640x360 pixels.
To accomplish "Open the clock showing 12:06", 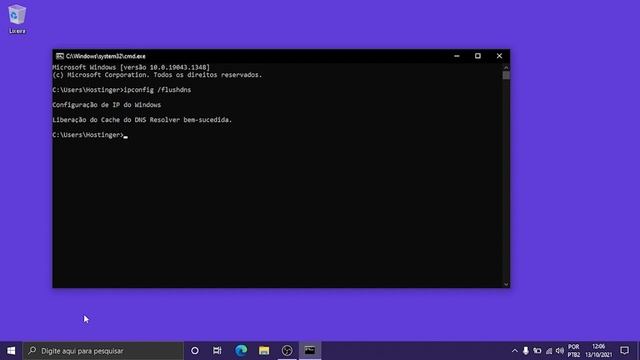I will tap(598, 351).
